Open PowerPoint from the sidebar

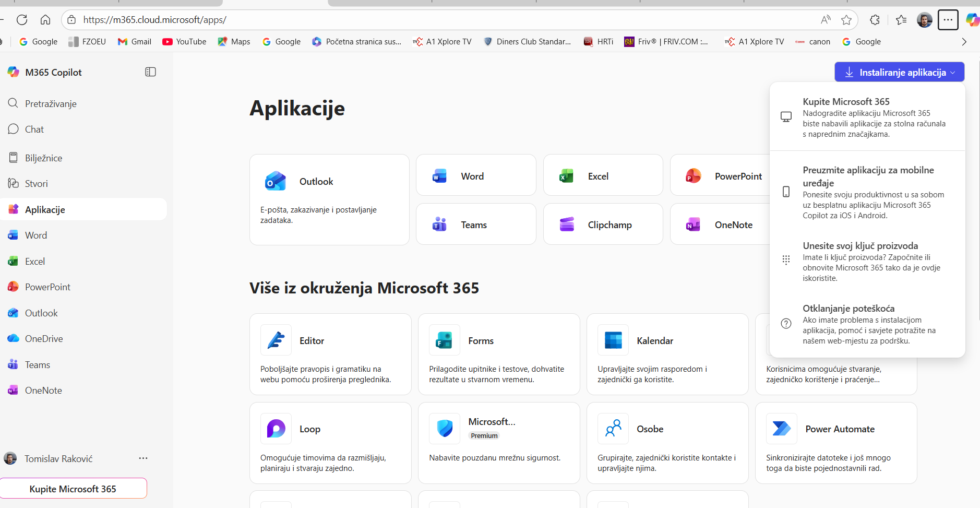(83, 287)
